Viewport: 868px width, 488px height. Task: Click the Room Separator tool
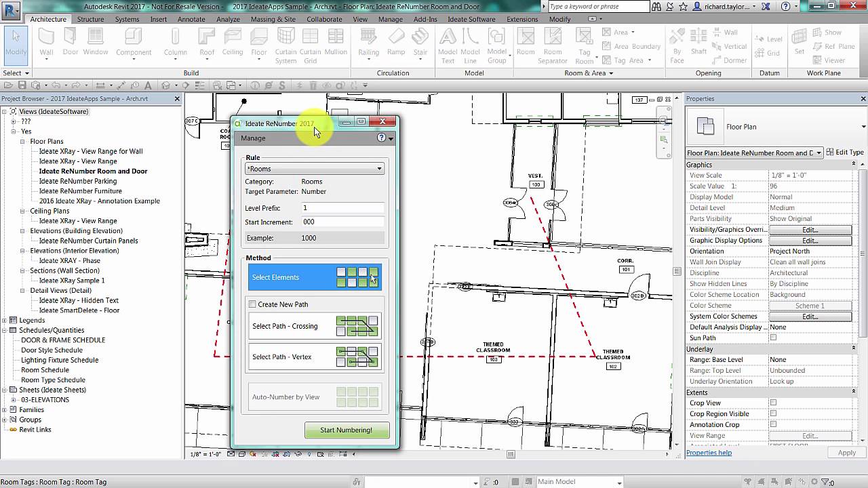(x=553, y=46)
